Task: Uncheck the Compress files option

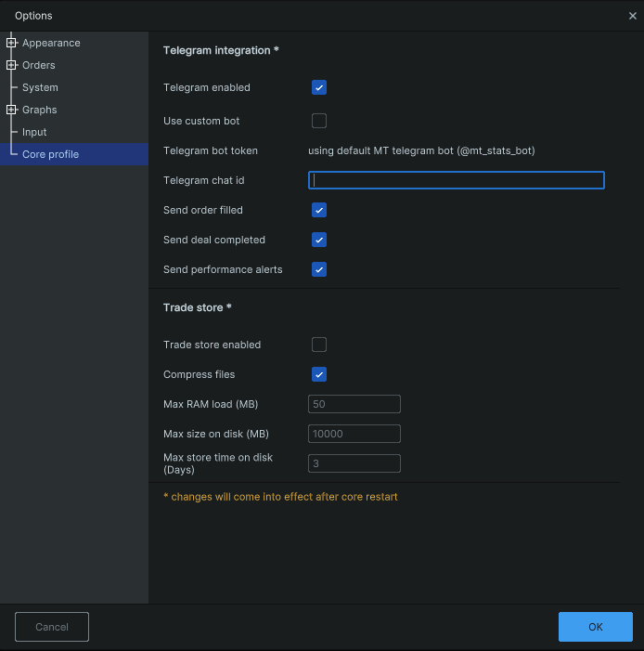Action: point(319,374)
